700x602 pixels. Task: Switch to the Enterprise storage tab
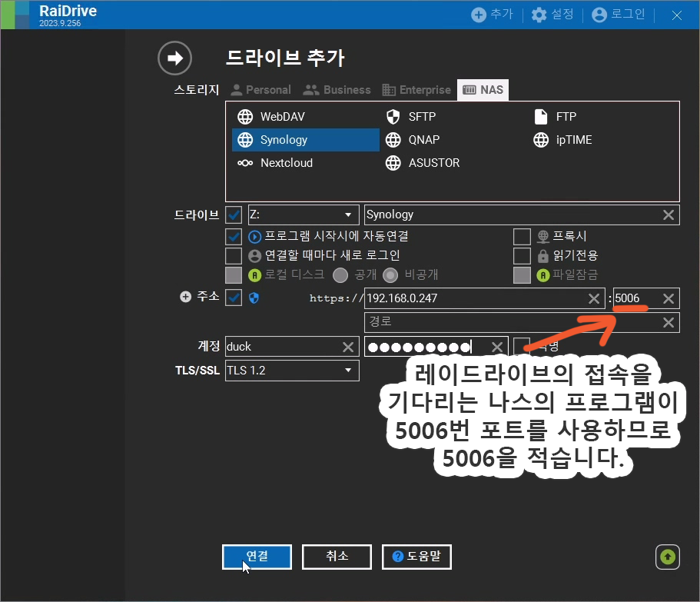(x=416, y=90)
